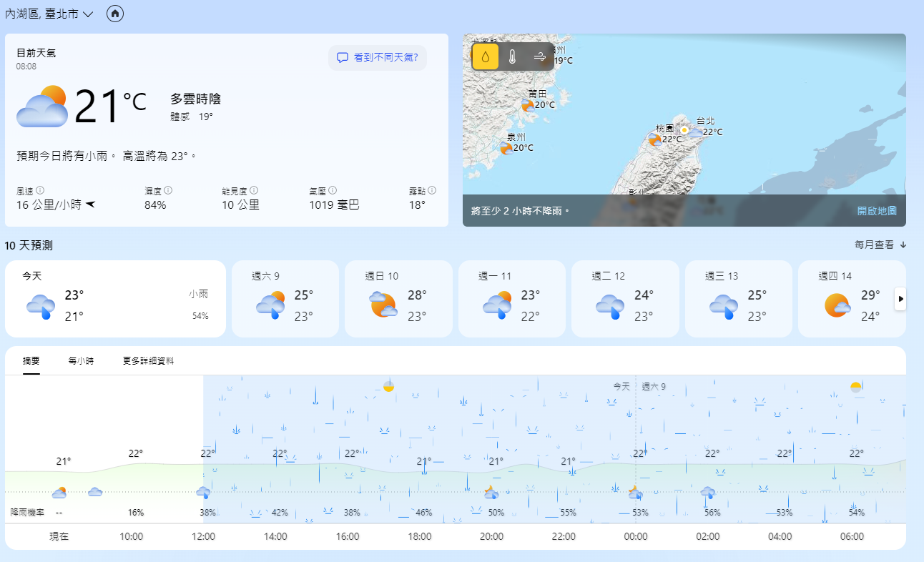The width and height of the screenshot is (924, 562).
Task: Click the info icon next to 能見度
Action: coord(254,191)
